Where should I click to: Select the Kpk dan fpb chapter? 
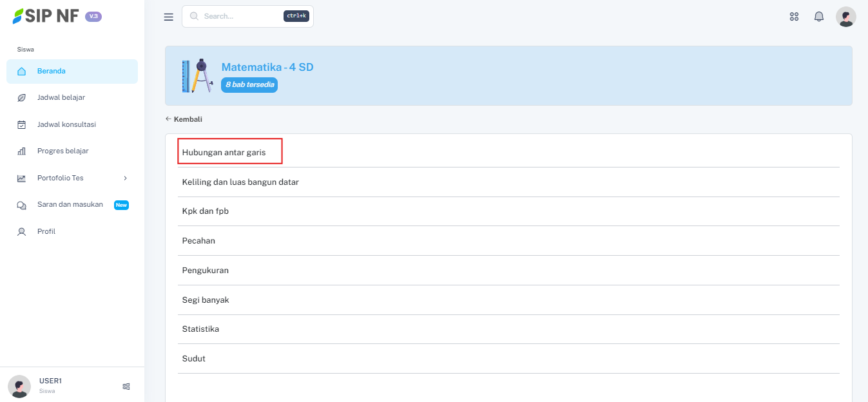[x=206, y=211]
